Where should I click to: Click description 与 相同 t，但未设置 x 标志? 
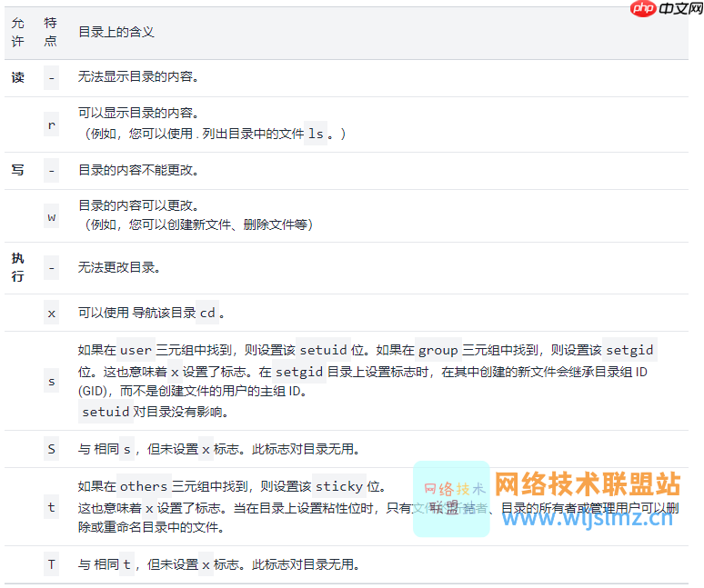[158, 564]
